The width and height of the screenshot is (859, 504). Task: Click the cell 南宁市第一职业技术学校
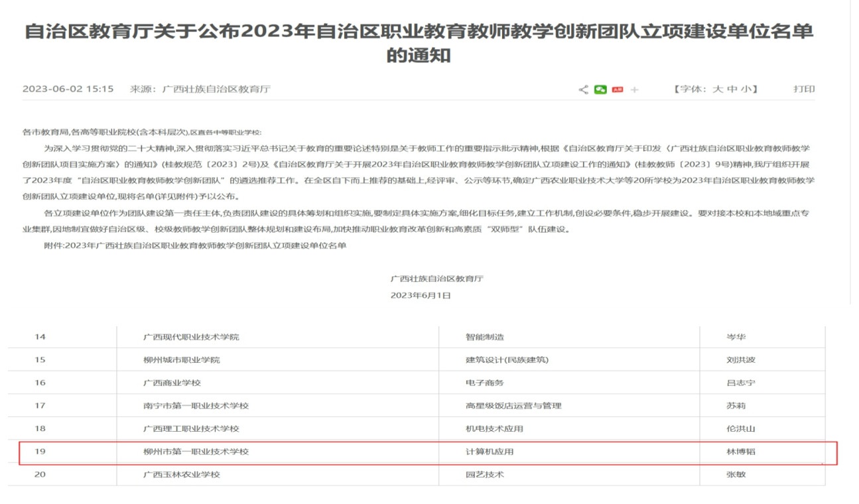click(x=196, y=405)
